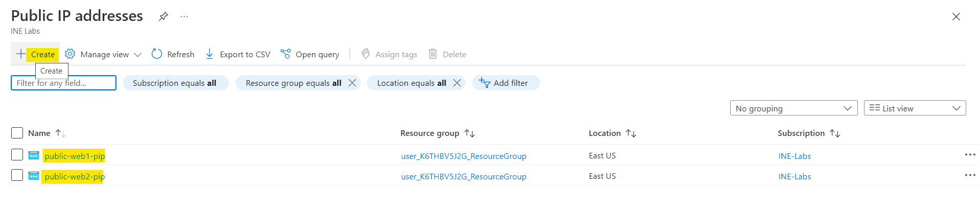Open the more options menu for public-web1-pip
Image resolution: width=980 pixels, height=210 pixels.
point(970,155)
